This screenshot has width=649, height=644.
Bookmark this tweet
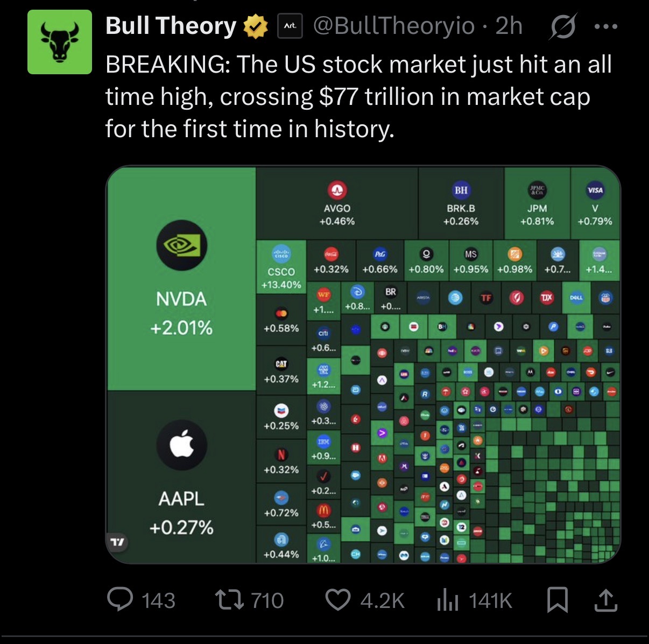pos(558,600)
